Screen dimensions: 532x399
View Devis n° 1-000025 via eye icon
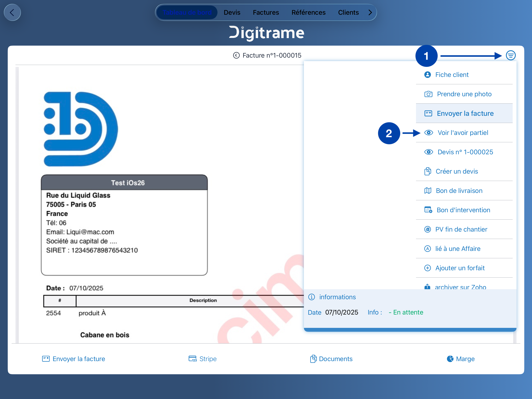(x=429, y=152)
